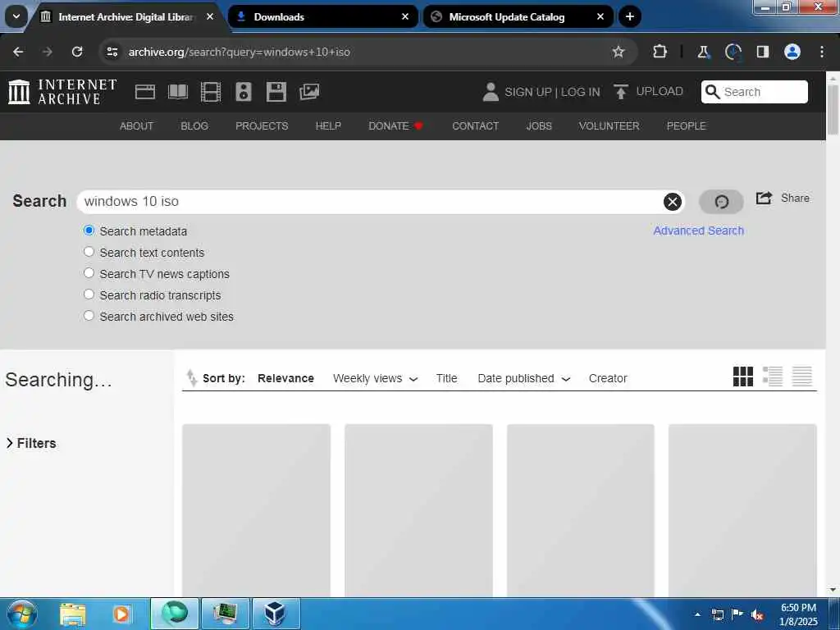The width and height of the screenshot is (840, 630).
Task: Open Chrome Labs flask icon
Action: click(x=703, y=52)
